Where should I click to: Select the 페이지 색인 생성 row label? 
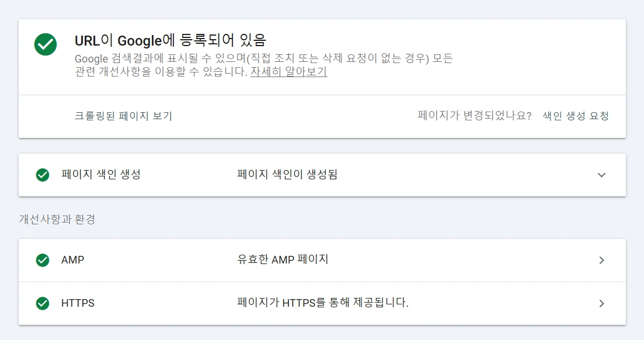(100, 175)
